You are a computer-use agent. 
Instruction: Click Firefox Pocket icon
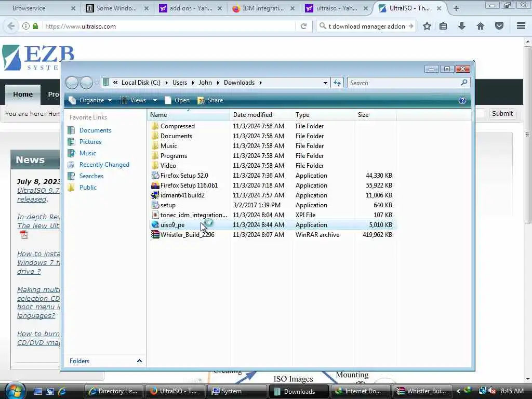[x=499, y=26]
